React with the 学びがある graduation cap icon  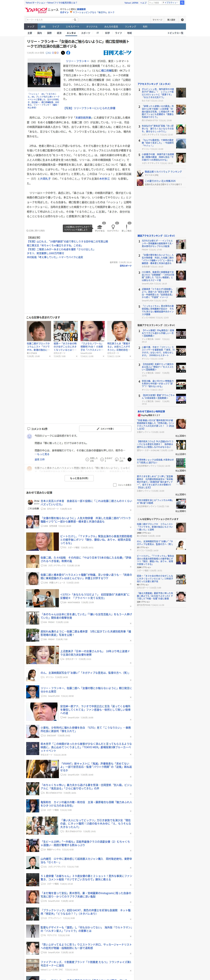coord(100,227)
